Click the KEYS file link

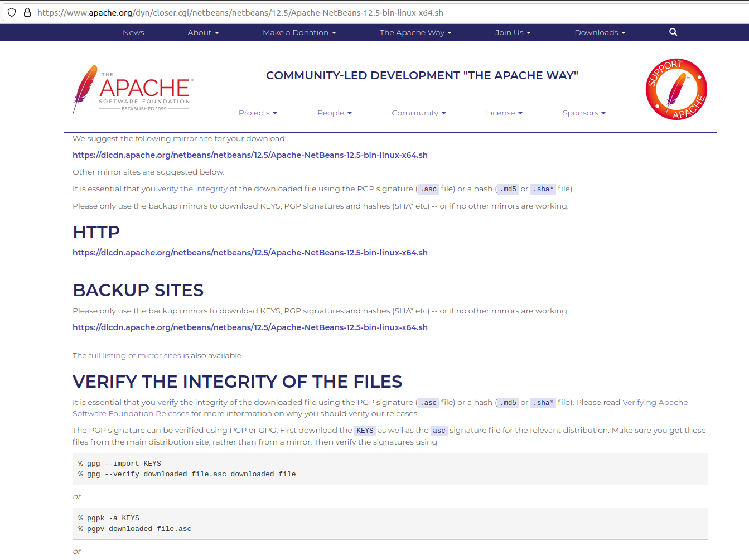click(365, 431)
